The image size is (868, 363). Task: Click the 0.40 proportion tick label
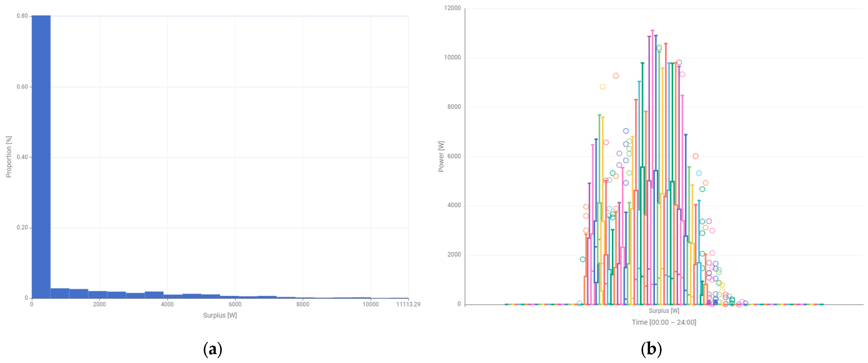click(22, 157)
